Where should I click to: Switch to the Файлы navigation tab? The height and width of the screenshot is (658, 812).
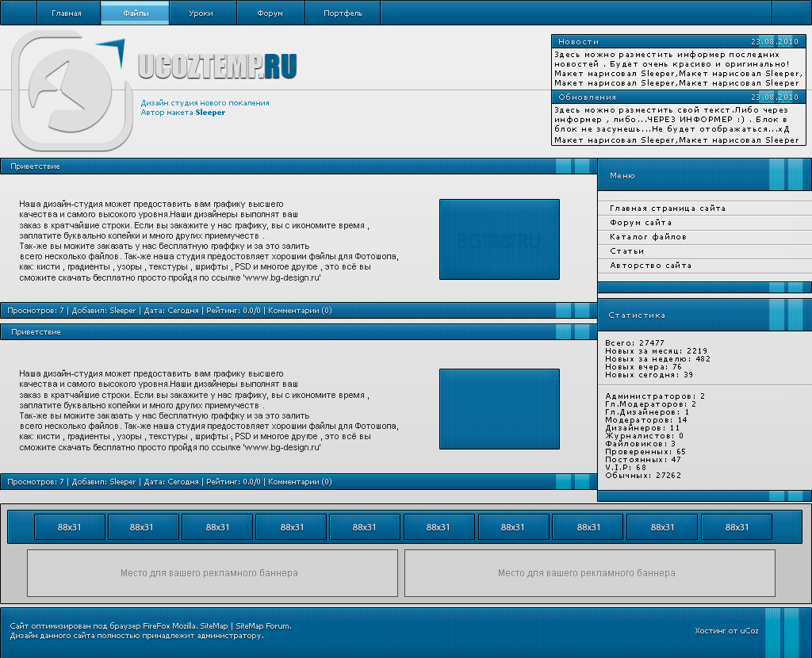(x=135, y=13)
